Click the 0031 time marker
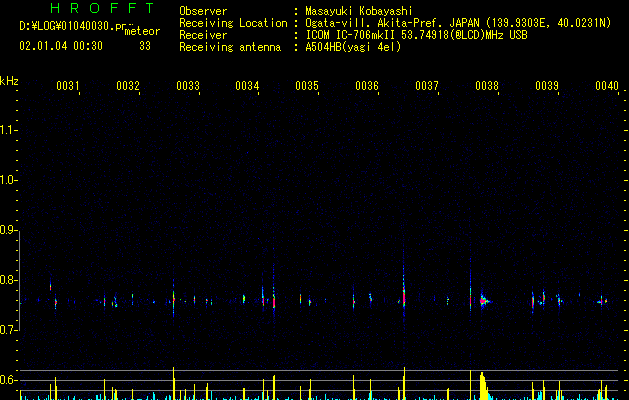This screenshot has width=629, height=400. point(67,85)
